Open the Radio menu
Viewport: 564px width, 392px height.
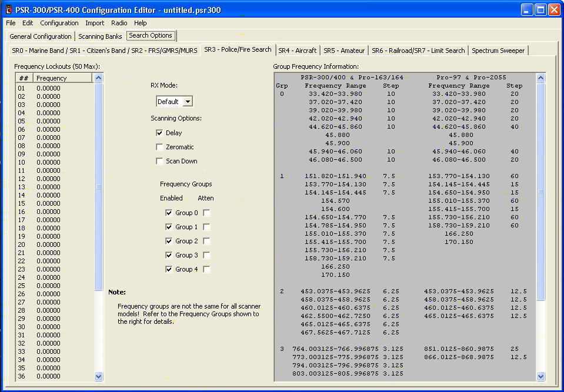(119, 23)
